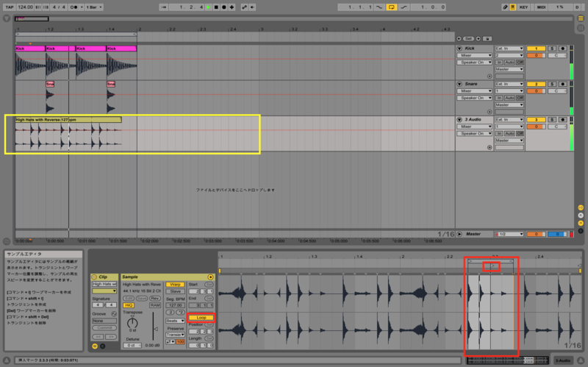The image size is (588, 367).
Task: Solo the 3 Audio track
Action: (x=552, y=119)
